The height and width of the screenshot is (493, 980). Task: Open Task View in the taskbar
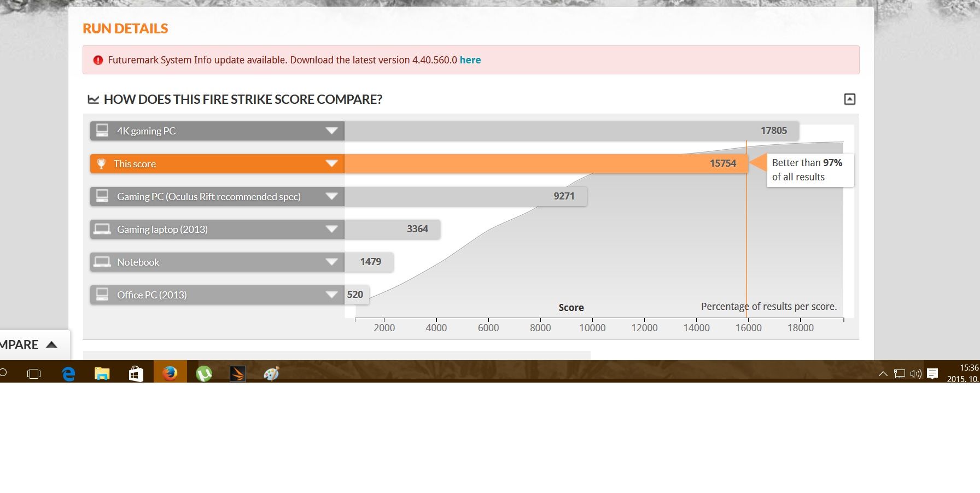(34, 374)
